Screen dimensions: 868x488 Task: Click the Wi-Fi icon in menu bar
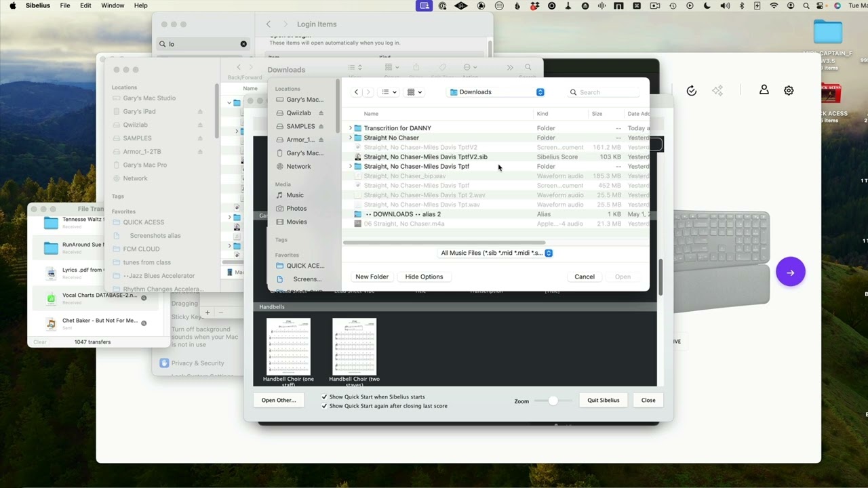tap(774, 5)
